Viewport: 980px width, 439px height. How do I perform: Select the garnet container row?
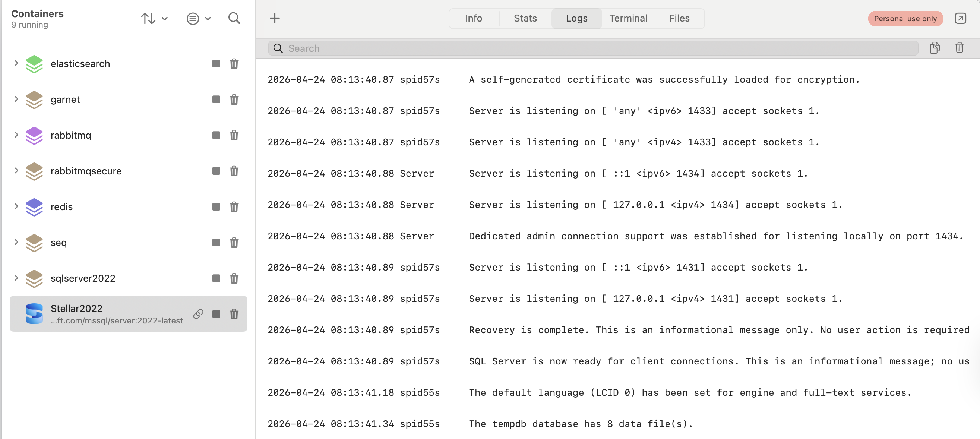(128, 99)
